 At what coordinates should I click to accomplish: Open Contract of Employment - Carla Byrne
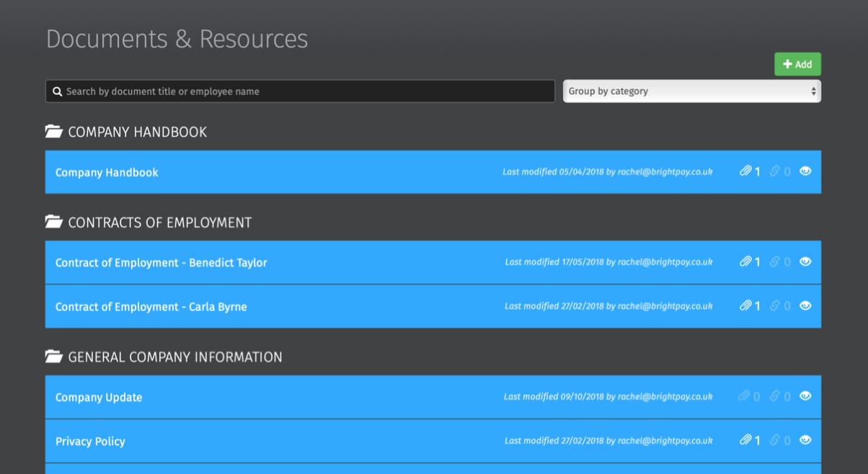click(x=151, y=307)
